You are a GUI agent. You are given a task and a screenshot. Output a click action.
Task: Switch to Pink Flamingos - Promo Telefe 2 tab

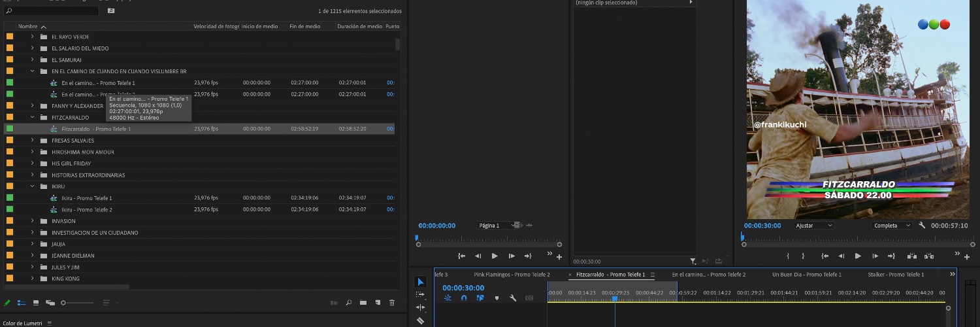[x=512, y=275]
